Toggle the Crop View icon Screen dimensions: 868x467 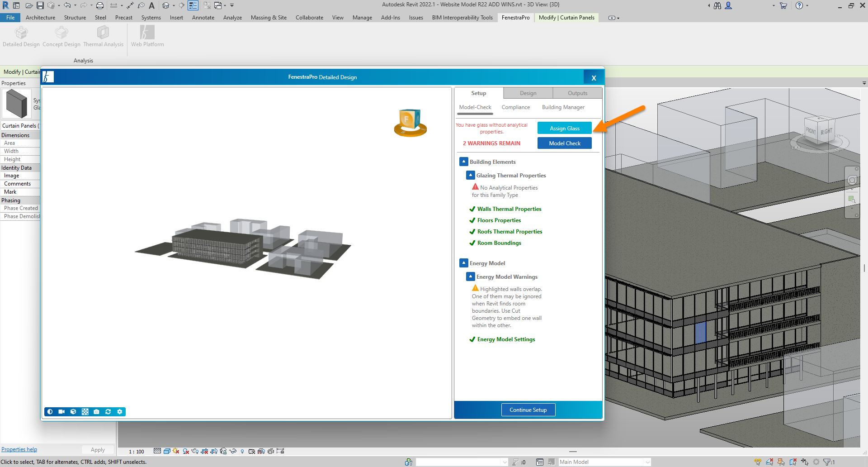point(204,451)
